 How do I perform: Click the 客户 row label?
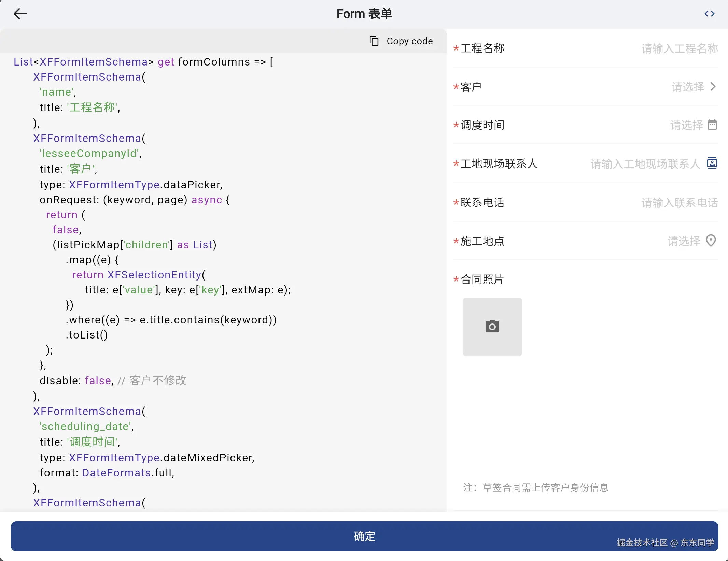471,87
